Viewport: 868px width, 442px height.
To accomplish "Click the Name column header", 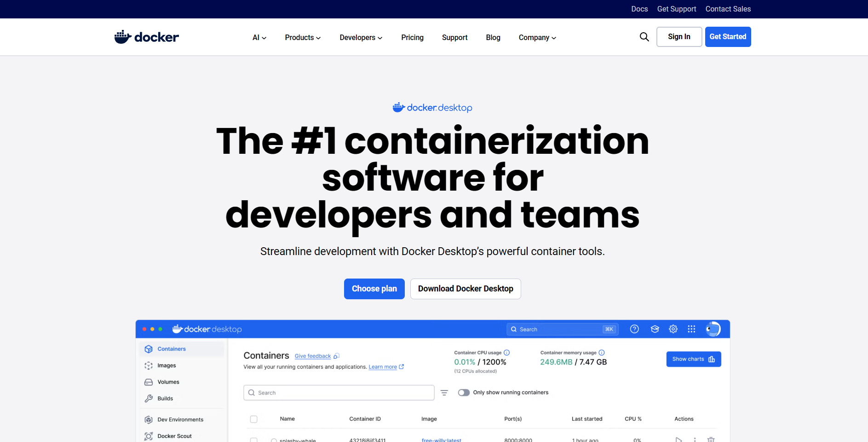I will point(287,419).
